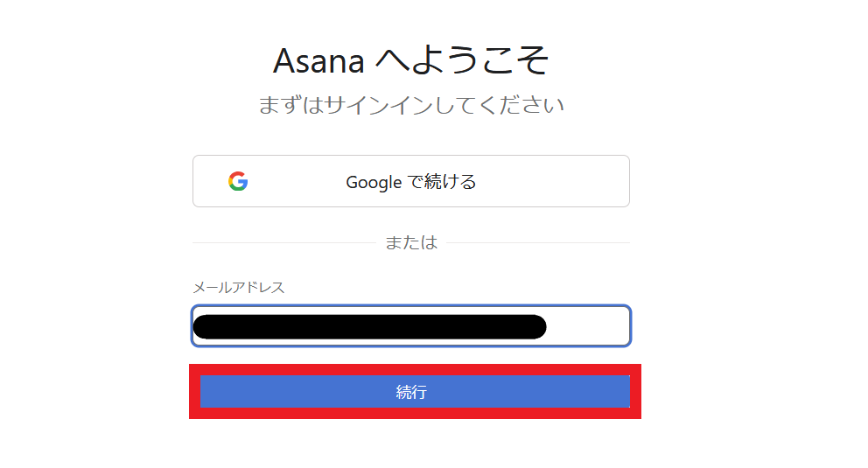This screenshot has height=468, width=868.
Task: Click the まずはサインインしてください subtitle text
Action: pyautogui.click(x=410, y=106)
